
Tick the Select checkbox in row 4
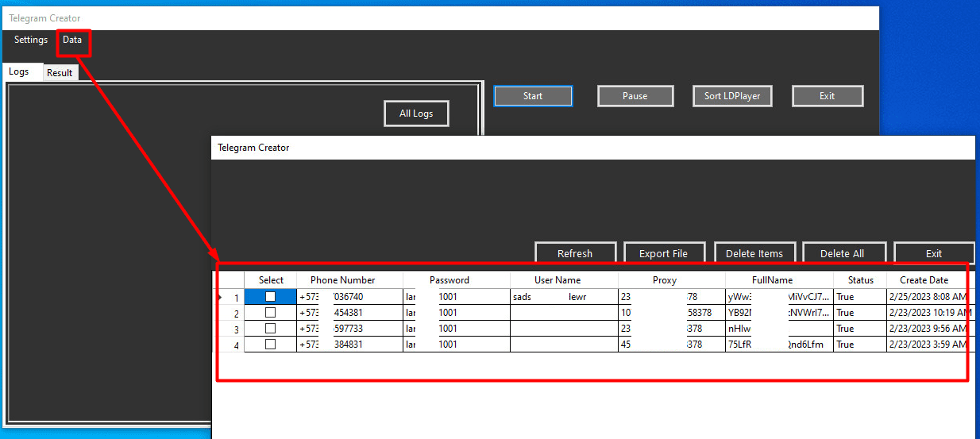(270, 345)
